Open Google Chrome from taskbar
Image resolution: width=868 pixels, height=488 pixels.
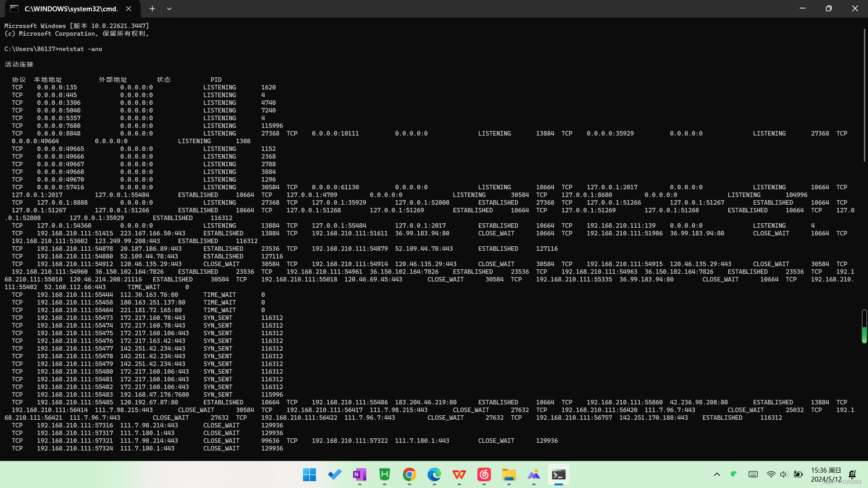point(410,474)
